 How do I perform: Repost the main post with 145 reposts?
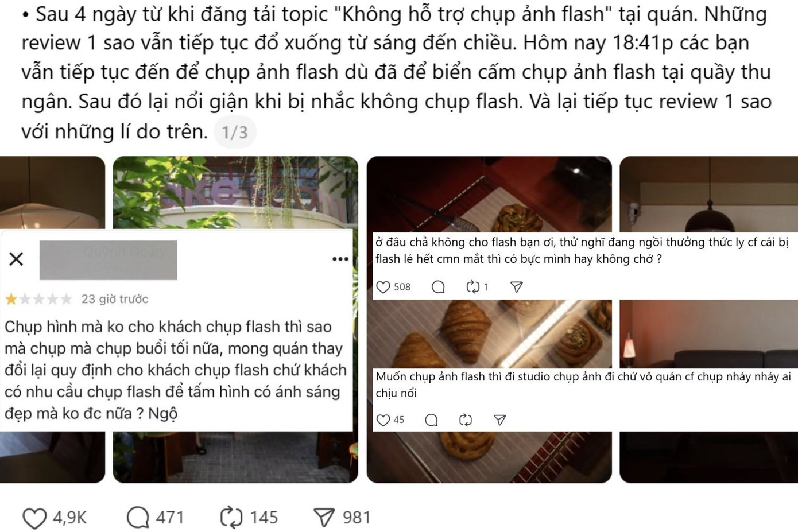(231, 517)
